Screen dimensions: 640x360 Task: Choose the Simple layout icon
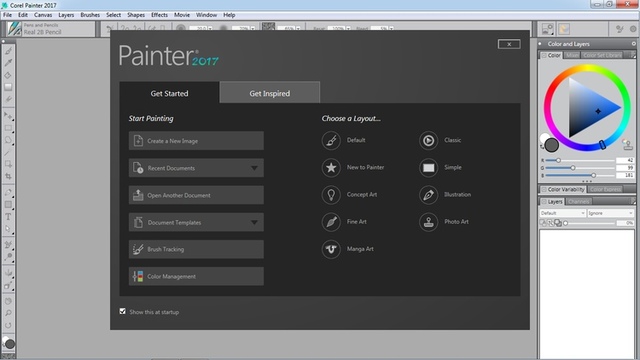point(428,167)
